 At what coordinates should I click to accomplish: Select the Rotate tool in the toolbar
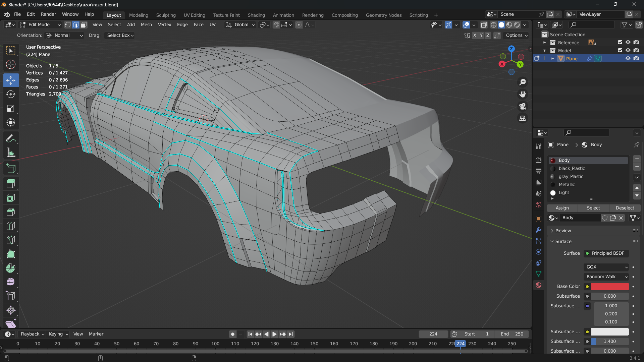pyautogui.click(x=11, y=94)
